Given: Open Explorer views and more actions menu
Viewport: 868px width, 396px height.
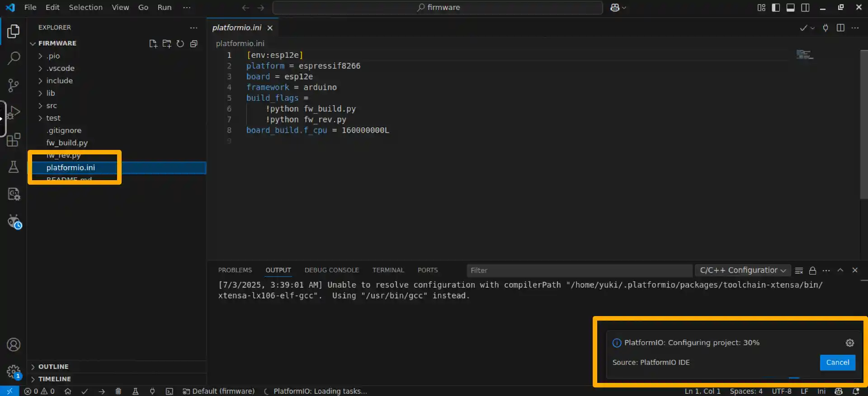Looking at the screenshot, I should (194, 28).
